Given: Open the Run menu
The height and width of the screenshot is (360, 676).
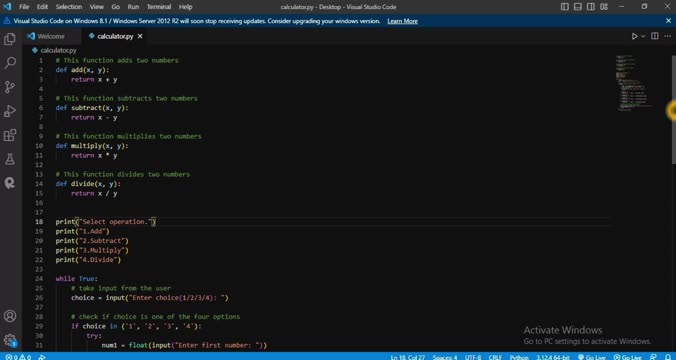Looking at the screenshot, I should [133, 7].
